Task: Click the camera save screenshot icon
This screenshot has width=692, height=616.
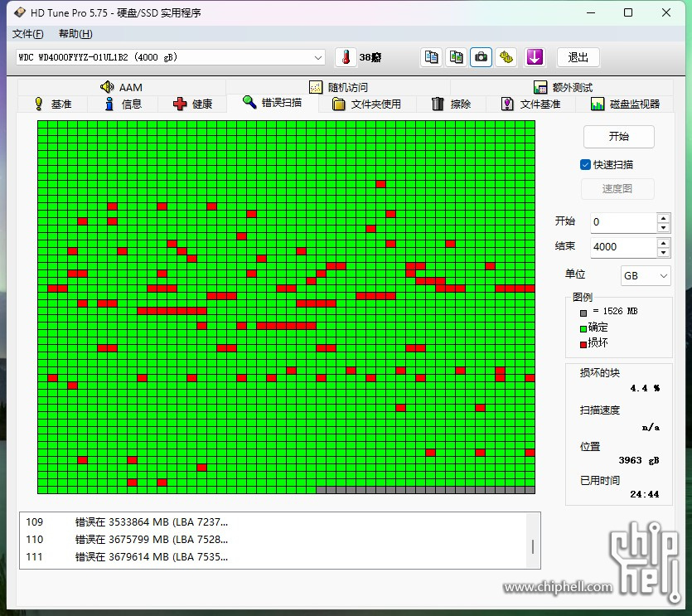Action: point(481,57)
